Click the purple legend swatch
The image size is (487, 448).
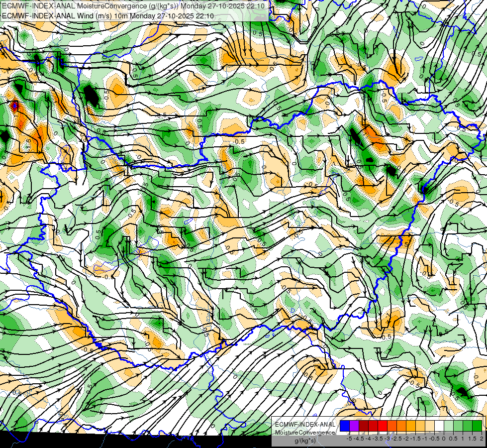[354, 426]
